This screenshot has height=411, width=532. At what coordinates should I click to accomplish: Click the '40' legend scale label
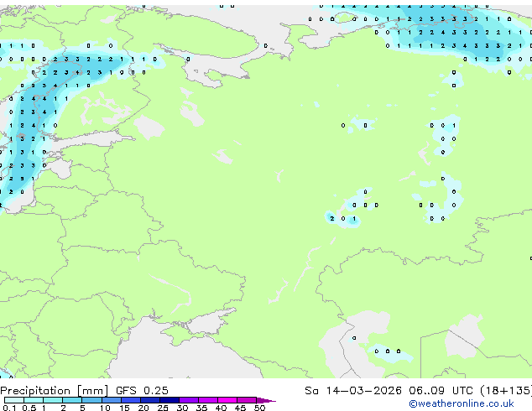[x=221, y=408]
